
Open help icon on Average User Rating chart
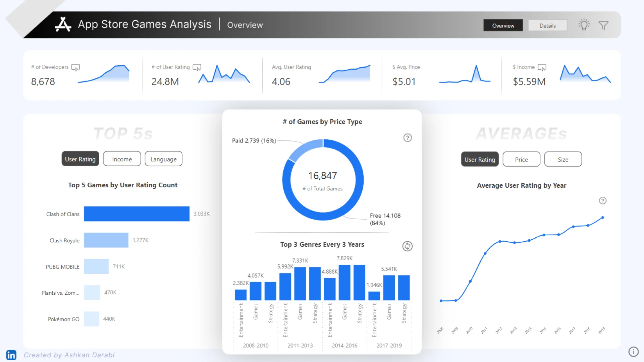(x=603, y=200)
